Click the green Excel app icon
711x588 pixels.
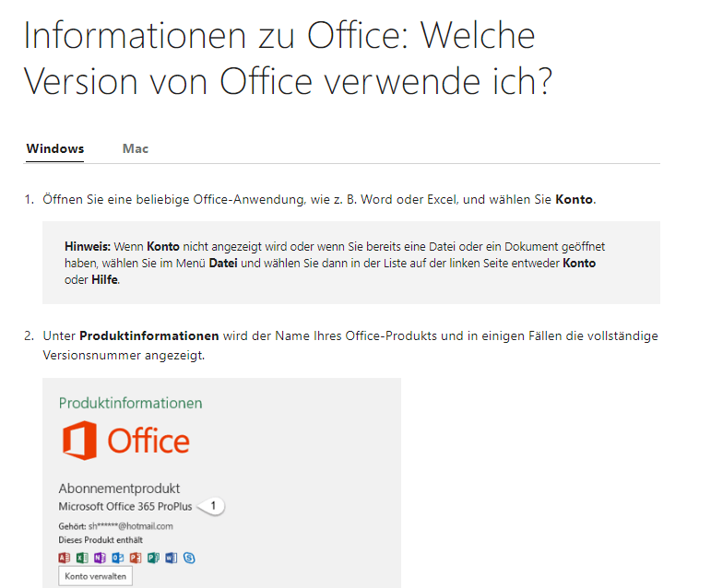[x=82, y=558]
